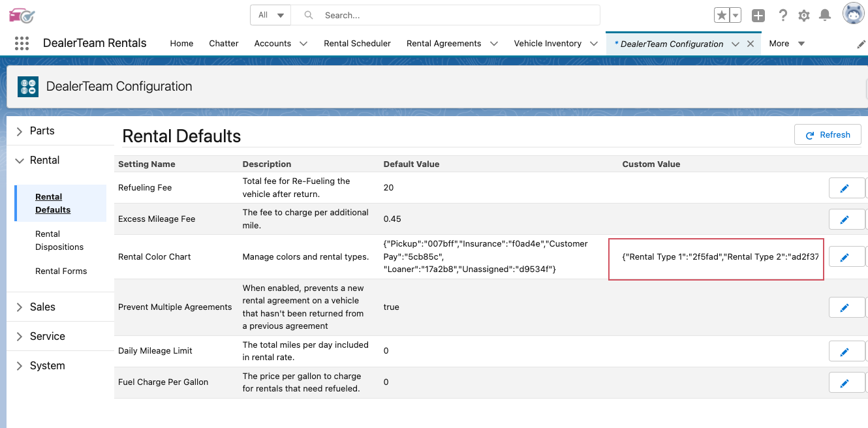Screen dimensions: 868x428
Task: Edit the Rental Color Chart setting
Action: (x=846, y=257)
